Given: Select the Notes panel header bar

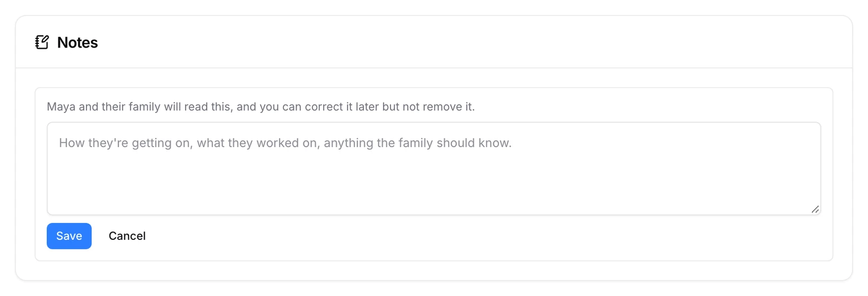Looking at the screenshot, I should [x=433, y=42].
